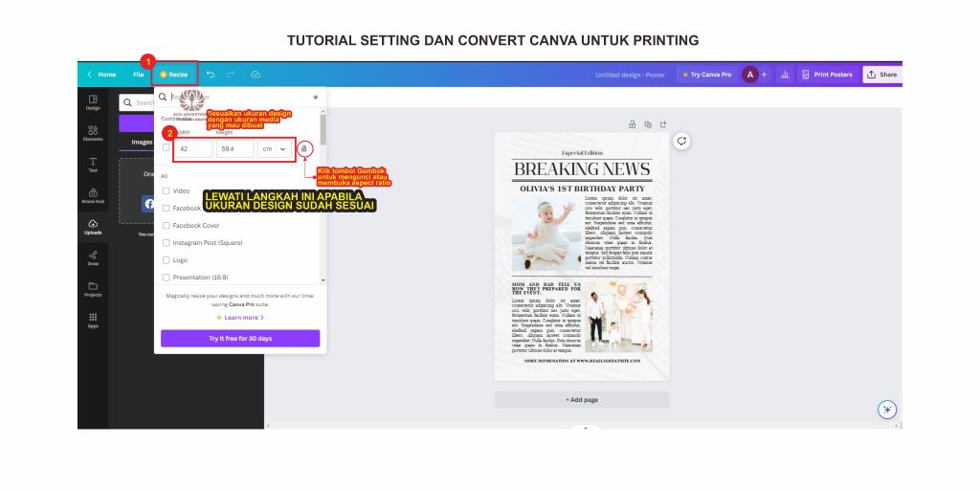Image resolution: width=980 pixels, height=490 pixels.
Task: Click the BREAKING NEWS headline on poster
Action: coord(582,168)
